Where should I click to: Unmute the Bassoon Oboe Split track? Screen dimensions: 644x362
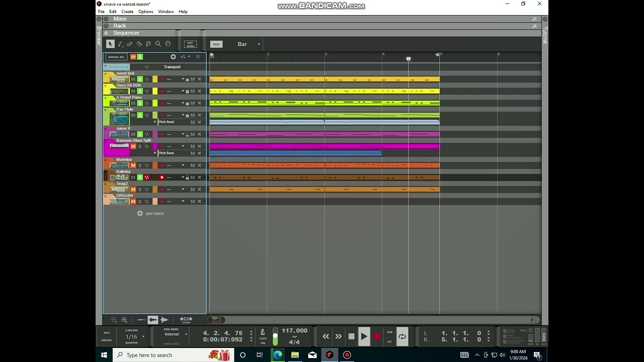(x=133, y=146)
